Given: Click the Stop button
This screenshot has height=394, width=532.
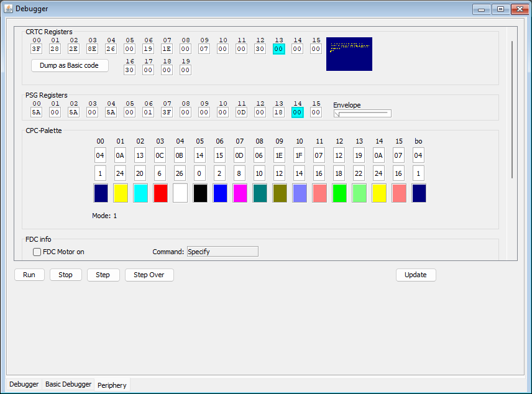Looking at the screenshot, I should coord(65,275).
